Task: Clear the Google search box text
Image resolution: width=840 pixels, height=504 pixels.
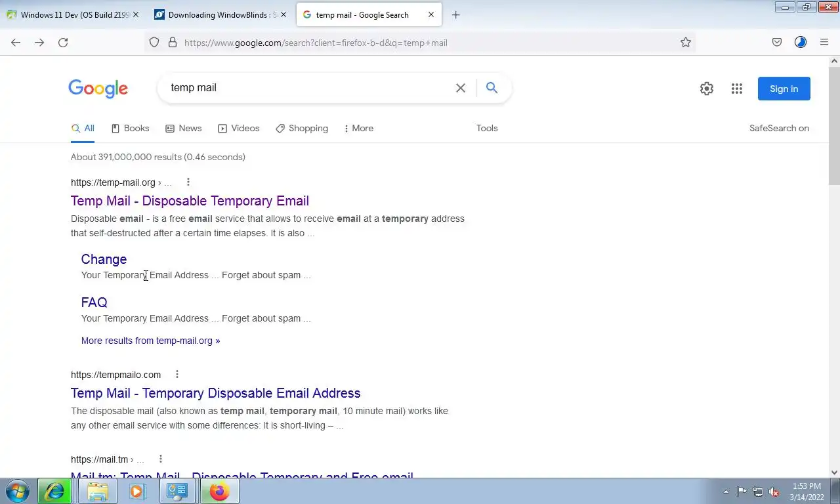Action: (461, 88)
